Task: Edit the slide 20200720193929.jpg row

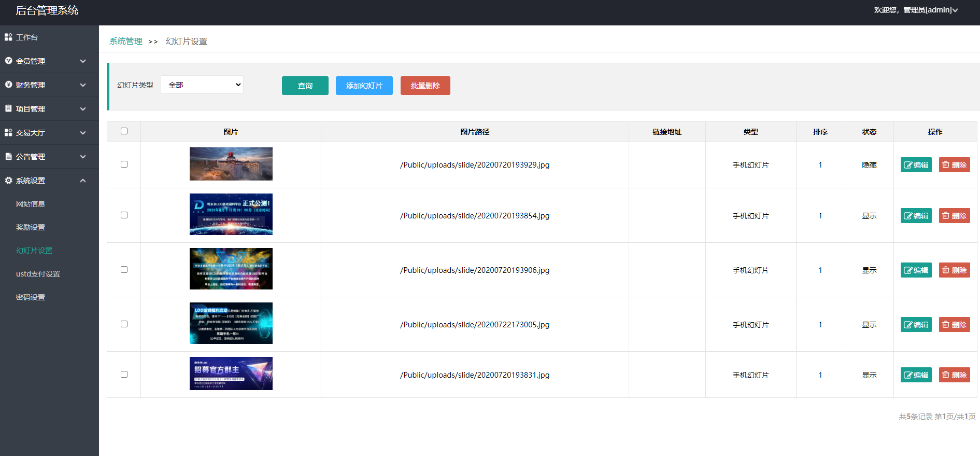Action: tap(916, 165)
